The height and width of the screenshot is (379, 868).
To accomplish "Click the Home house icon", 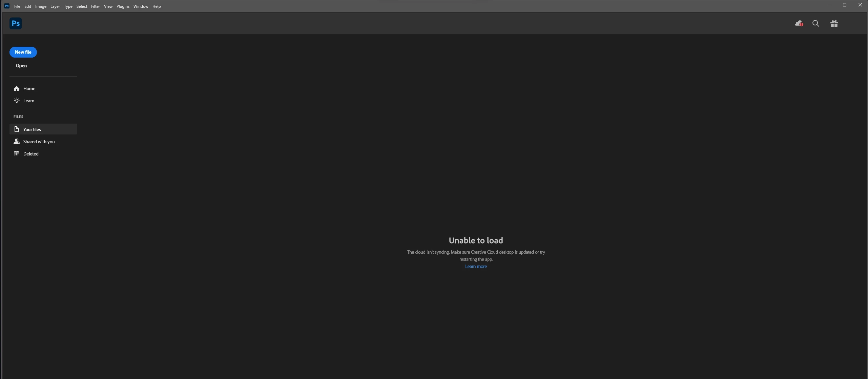I will click(x=17, y=89).
